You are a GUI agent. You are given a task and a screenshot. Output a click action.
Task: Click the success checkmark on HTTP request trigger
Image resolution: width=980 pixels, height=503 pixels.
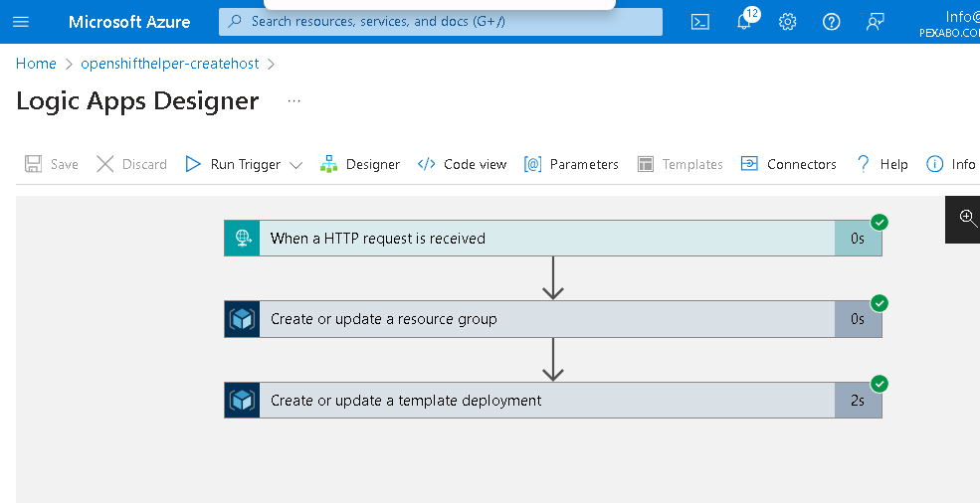coord(880,222)
